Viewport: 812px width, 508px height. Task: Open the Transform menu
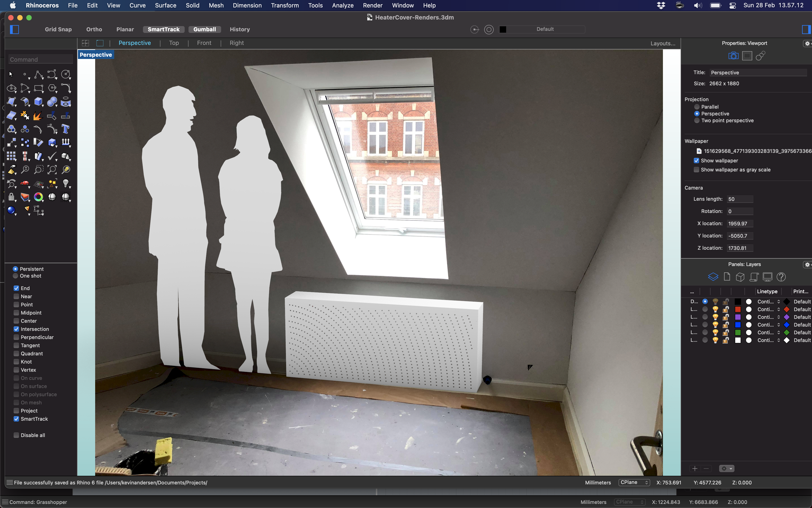(285, 5)
